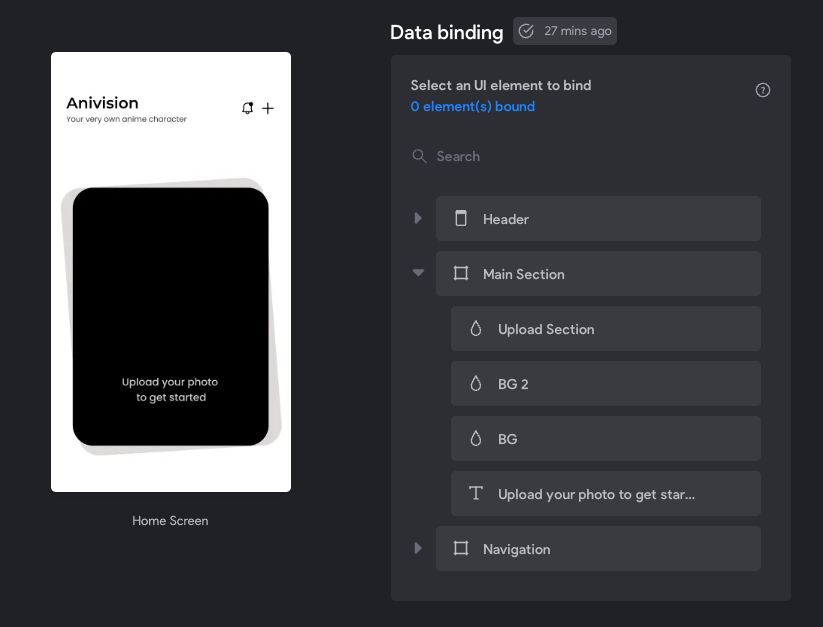This screenshot has height=627, width=823.
Task: Expand the Navigation group
Action: tap(418, 548)
